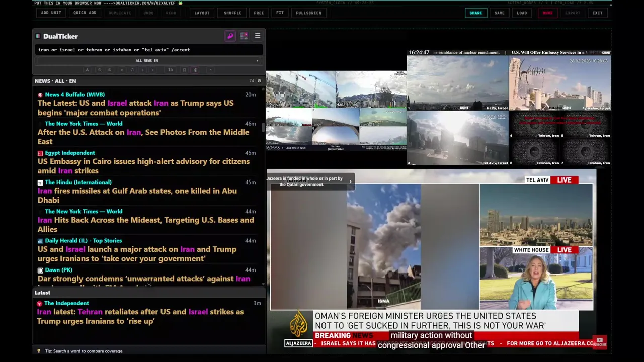Screen dimensions: 644x362
Task: Click The Hindu (International) source icon
Action: click(x=40, y=182)
